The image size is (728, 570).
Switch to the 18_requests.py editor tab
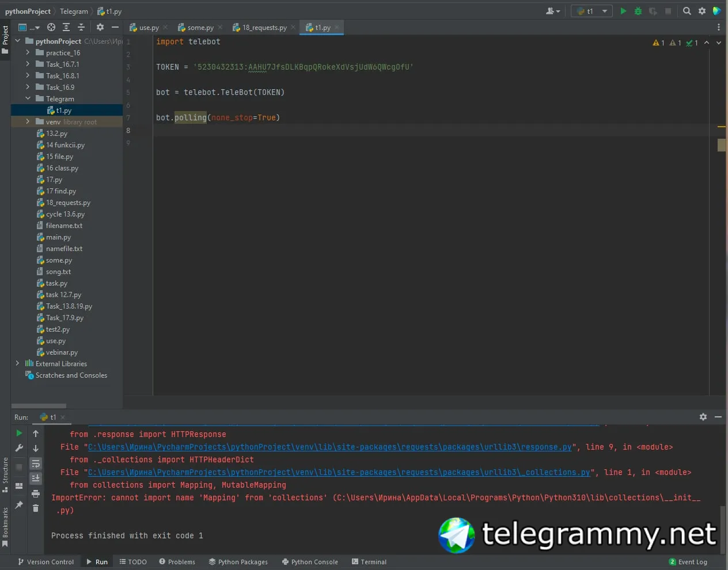[x=264, y=28]
